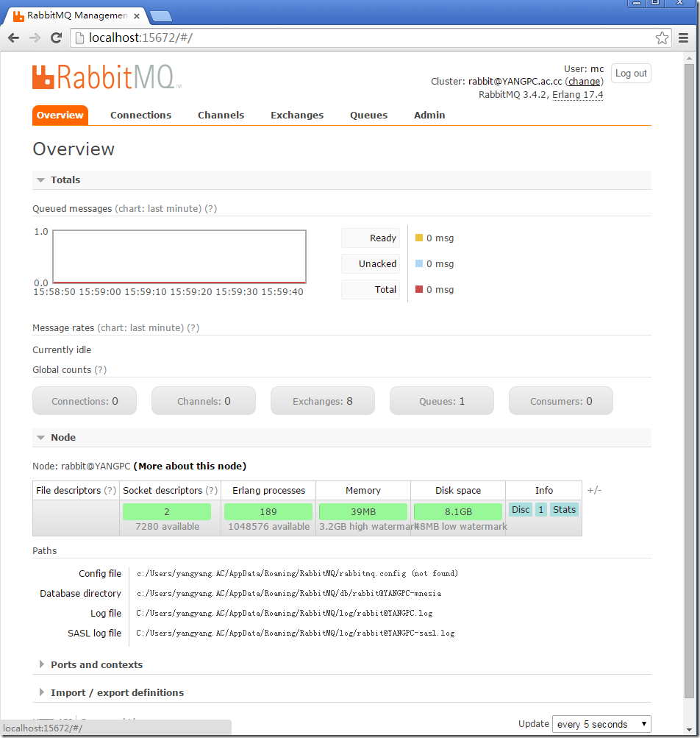The height and width of the screenshot is (738, 700).
Task: Click the Erlang 17.4 version text
Action: click(x=577, y=95)
